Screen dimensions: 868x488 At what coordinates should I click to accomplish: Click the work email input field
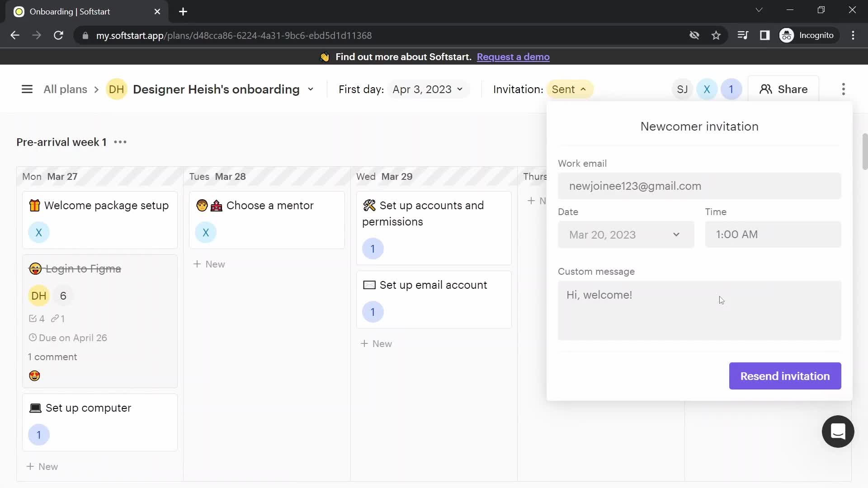699,185
